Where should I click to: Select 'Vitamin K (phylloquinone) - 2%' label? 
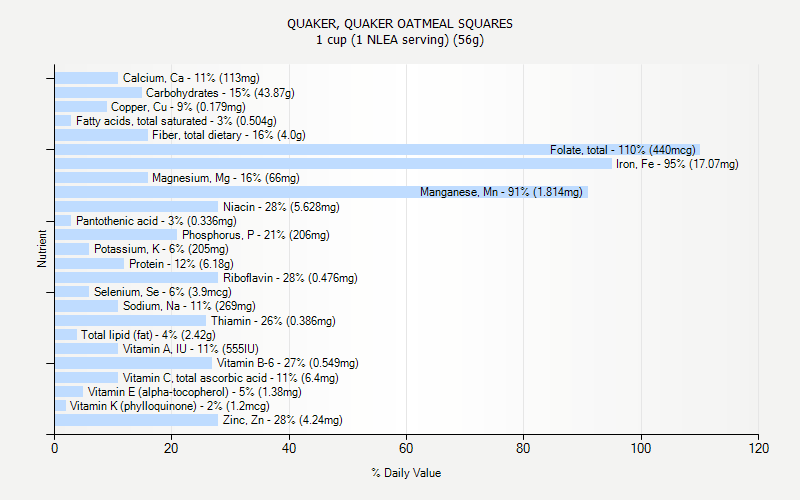click(146, 406)
